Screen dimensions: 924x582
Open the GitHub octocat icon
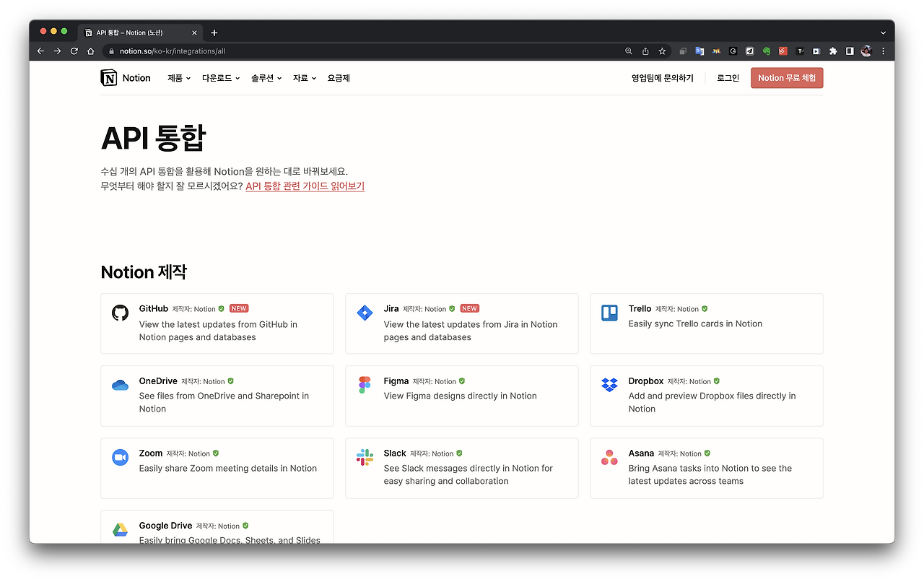(x=120, y=313)
